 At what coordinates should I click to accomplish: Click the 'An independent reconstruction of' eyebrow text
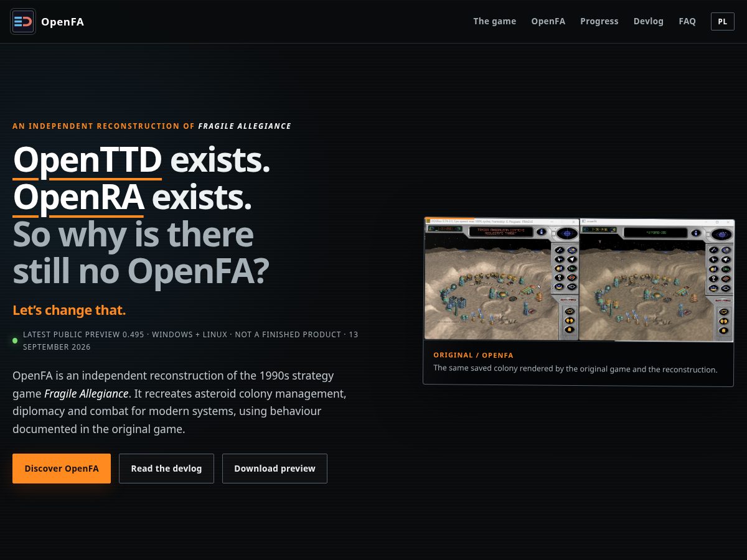(104, 126)
